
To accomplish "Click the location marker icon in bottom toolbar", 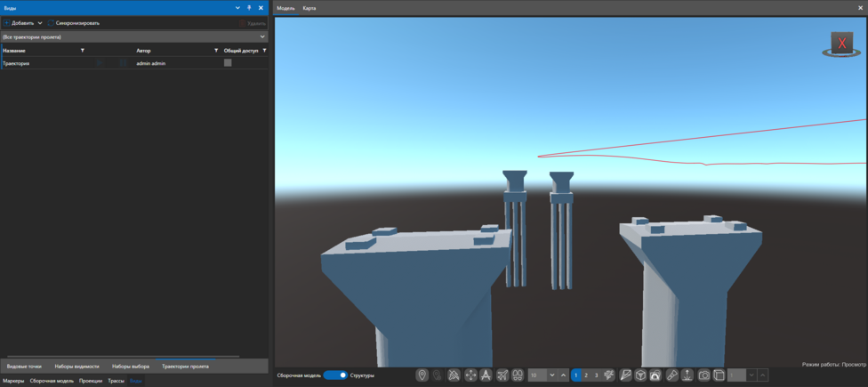I will click(422, 375).
